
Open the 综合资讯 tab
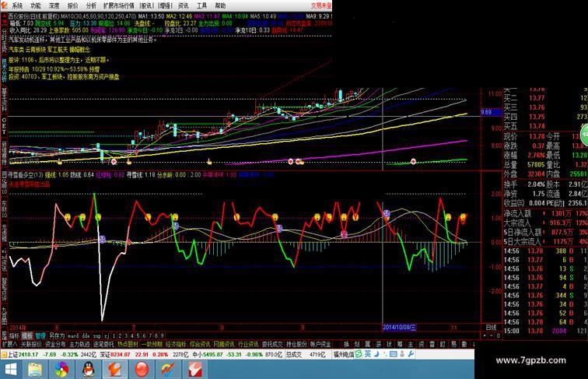click(200, 344)
